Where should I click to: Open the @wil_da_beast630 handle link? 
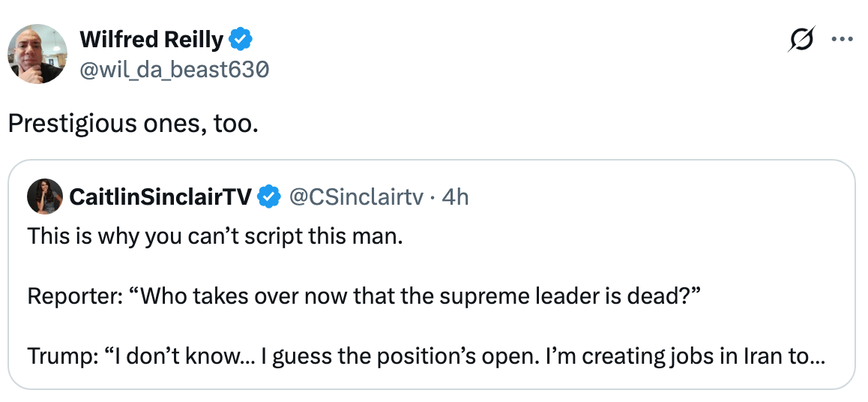[x=174, y=70]
